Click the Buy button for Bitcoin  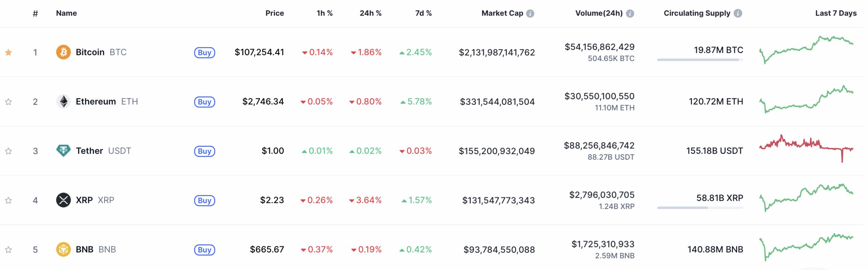pos(204,52)
